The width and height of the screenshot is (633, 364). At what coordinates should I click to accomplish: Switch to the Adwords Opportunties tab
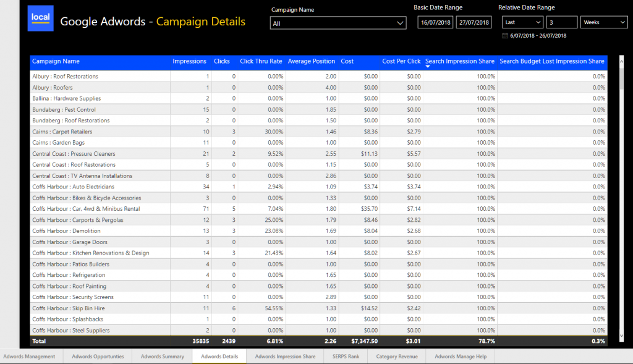point(98,357)
